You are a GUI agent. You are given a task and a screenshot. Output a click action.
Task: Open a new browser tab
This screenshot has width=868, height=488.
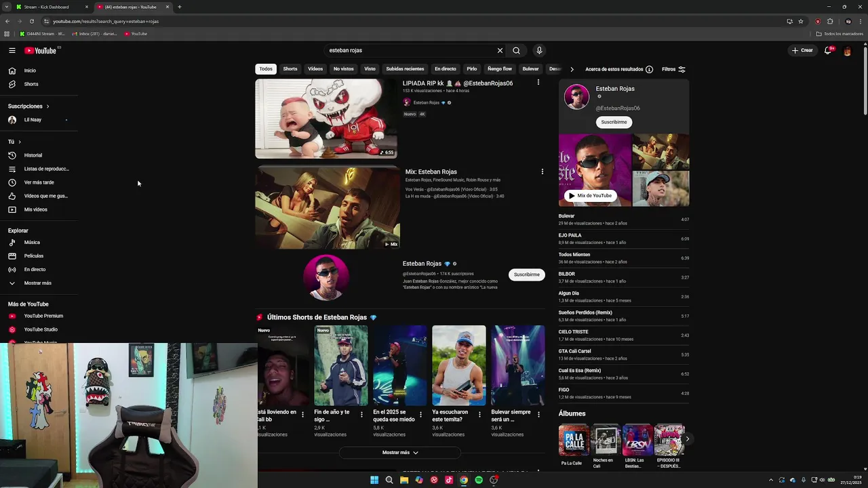click(180, 7)
